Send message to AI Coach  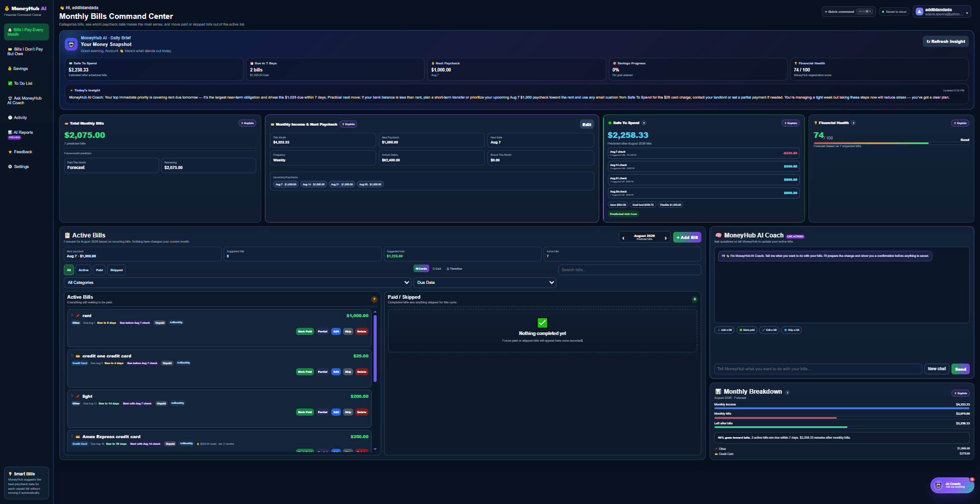coord(961,369)
